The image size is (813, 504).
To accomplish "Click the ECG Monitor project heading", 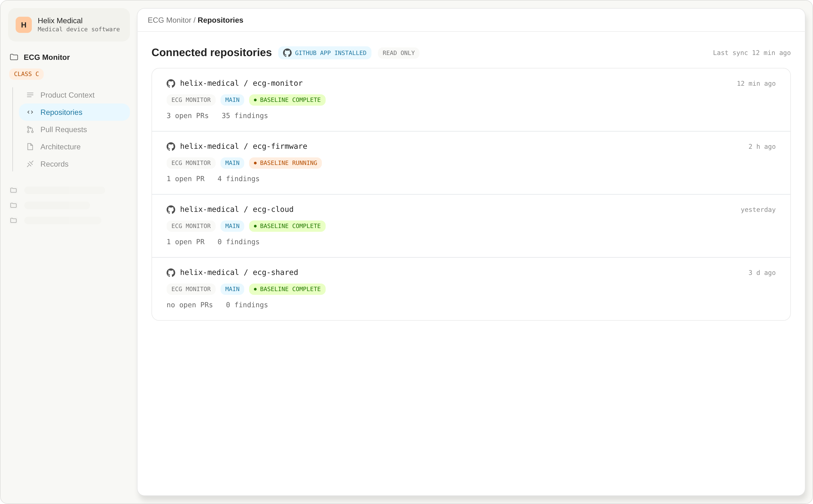I will [47, 57].
